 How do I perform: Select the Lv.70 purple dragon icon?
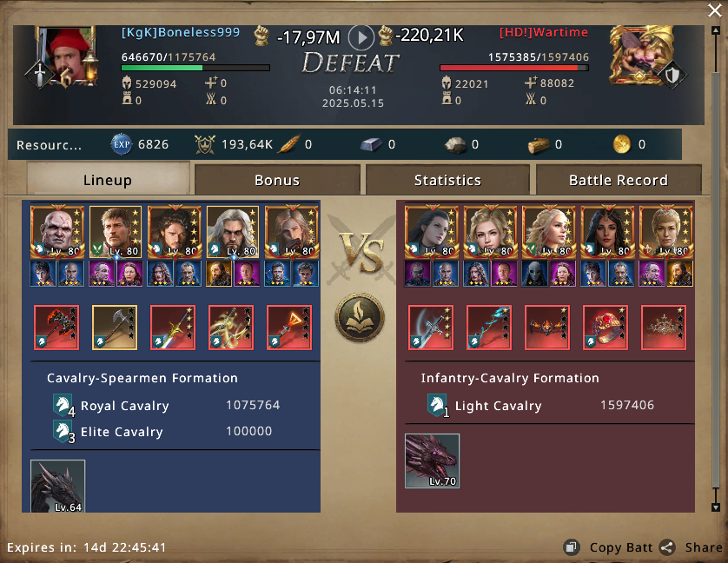pyautogui.click(x=433, y=460)
